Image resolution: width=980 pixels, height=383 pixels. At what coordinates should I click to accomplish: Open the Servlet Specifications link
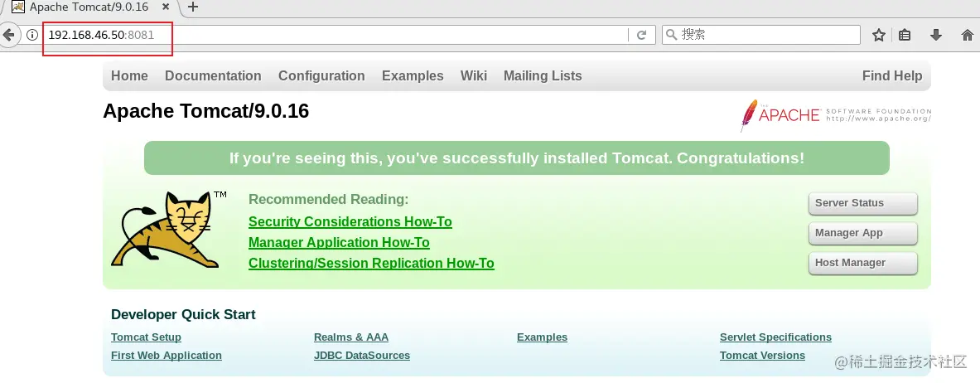(775, 337)
